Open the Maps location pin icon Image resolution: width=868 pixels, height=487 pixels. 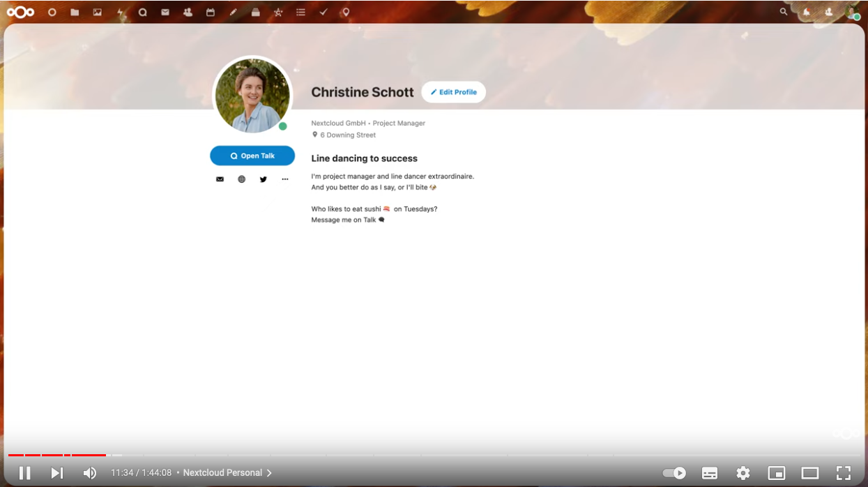tap(346, 12)
